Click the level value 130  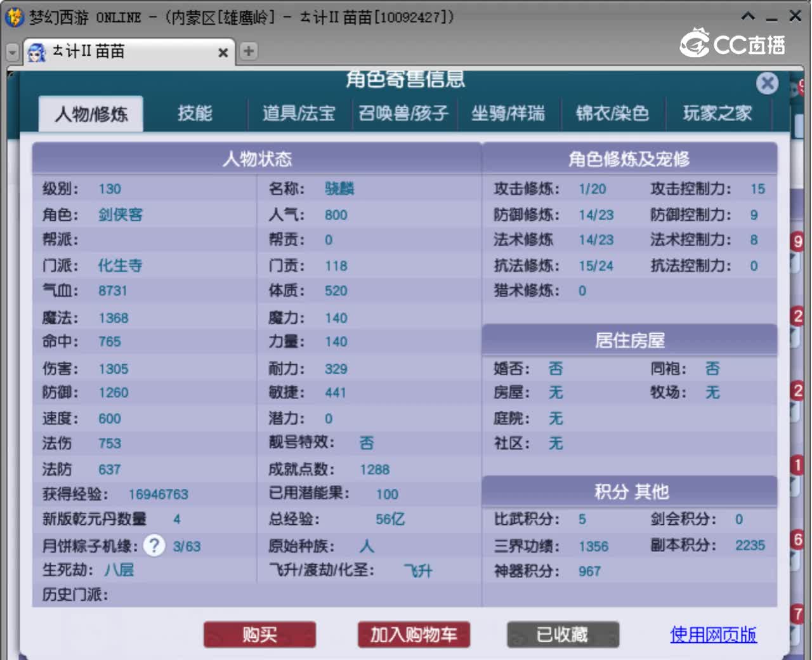tap(110, 189)
